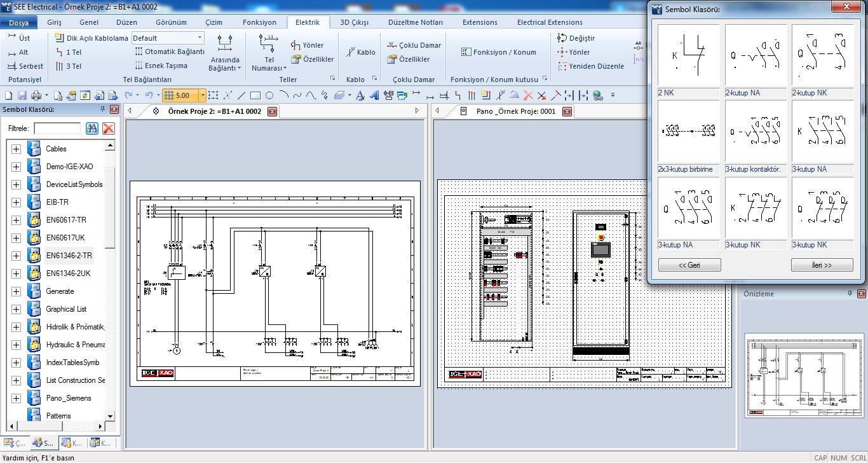The height and width of the screenshot is (463, 868).
Task: Switch to Pano _Örnek Proje: 0001 tab
Action: pyautogui.click(x=516, y=111)
